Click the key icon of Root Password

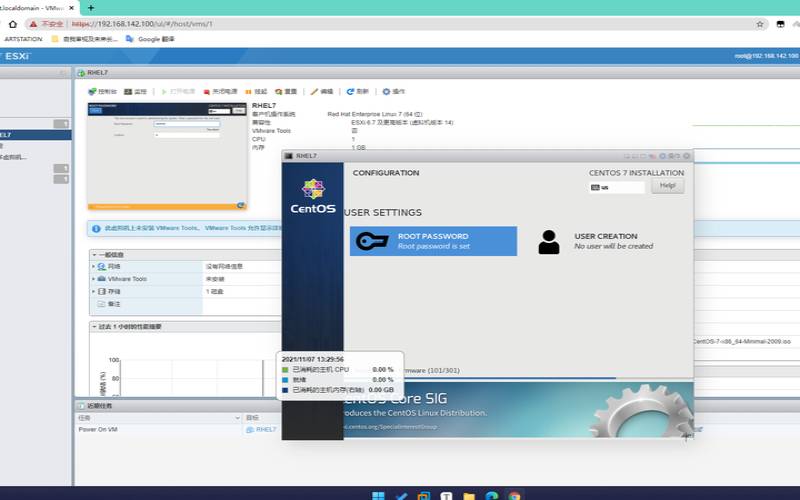pyautogui.click(x=372, y=241)
